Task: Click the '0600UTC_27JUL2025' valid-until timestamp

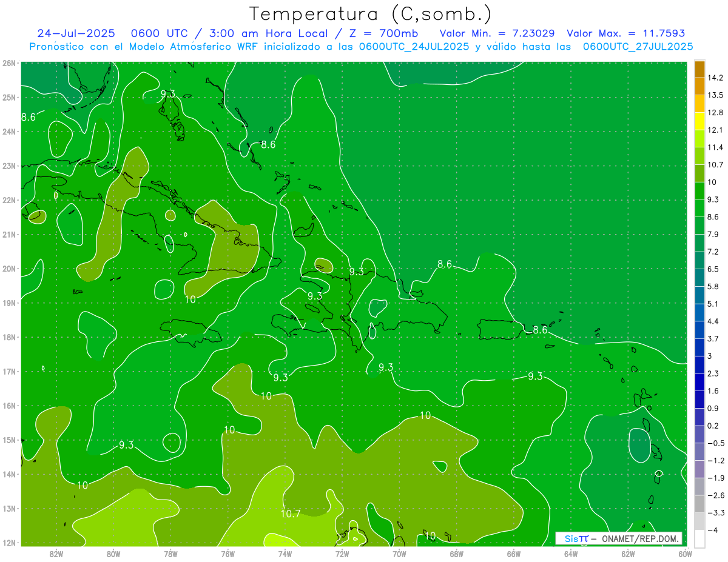Action: [638, 46]
